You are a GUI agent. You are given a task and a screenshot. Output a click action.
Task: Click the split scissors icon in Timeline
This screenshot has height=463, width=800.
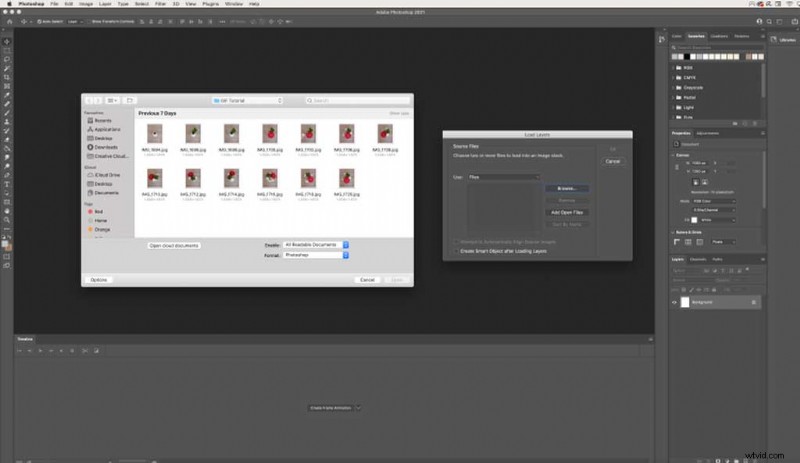(x=85, y=351)
